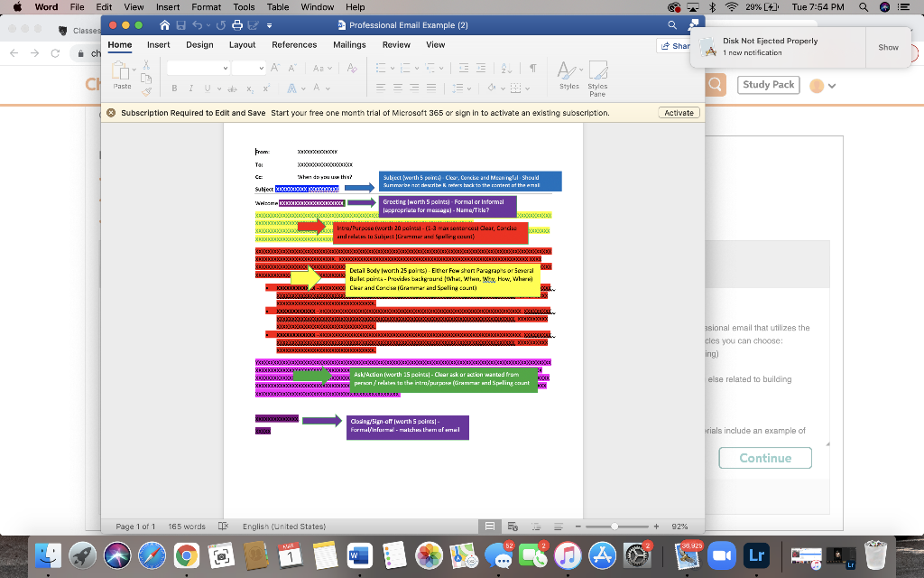Select the Format Painter tool
The image size is (924, 578).
[147, 90]
